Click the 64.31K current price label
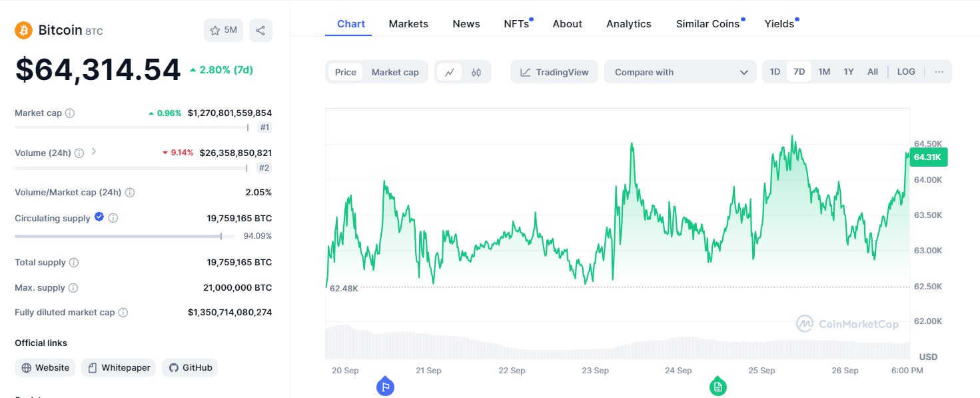980x398 pixels. tap(928, 157)
